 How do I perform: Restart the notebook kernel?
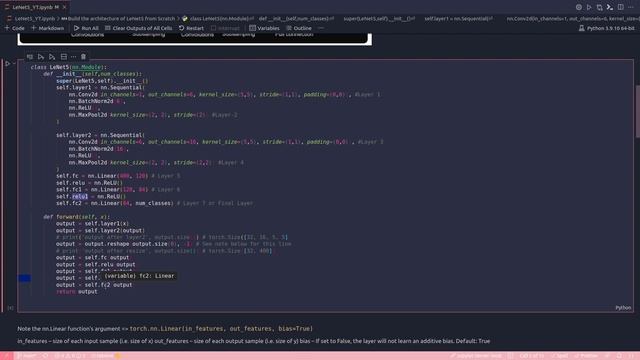click(191, 28)
